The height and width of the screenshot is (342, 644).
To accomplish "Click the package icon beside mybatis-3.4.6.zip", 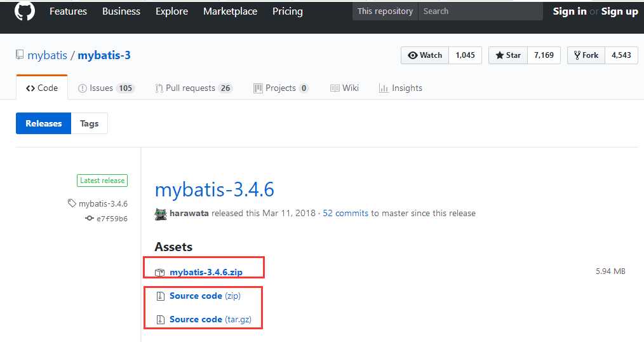I will pos(159,272).
